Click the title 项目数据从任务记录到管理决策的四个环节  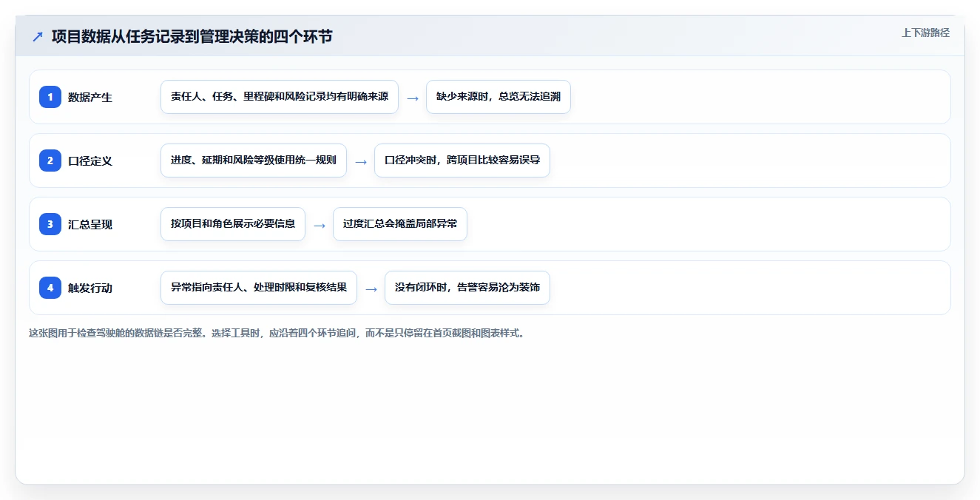192,36
